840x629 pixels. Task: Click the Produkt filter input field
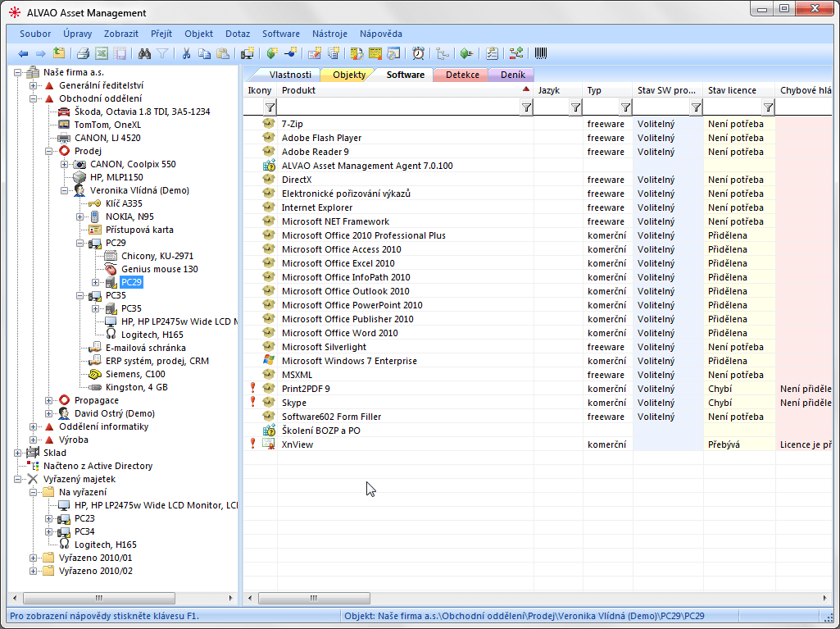click(x=399, y=107)
